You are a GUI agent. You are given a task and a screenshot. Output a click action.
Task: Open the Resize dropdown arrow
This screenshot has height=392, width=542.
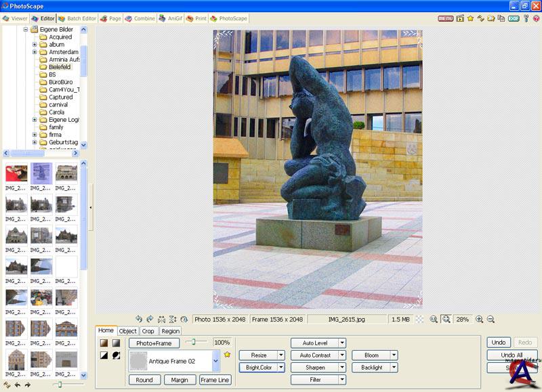tap(280, 355)
